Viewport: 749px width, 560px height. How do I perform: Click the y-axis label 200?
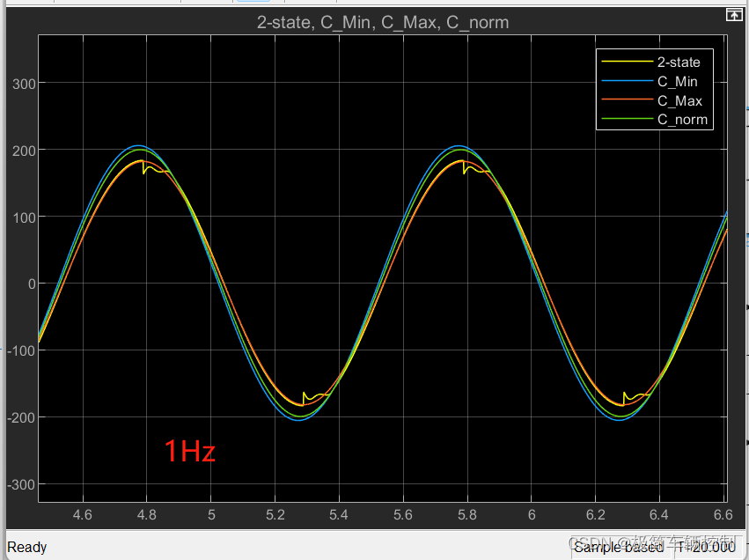[25, 151]
